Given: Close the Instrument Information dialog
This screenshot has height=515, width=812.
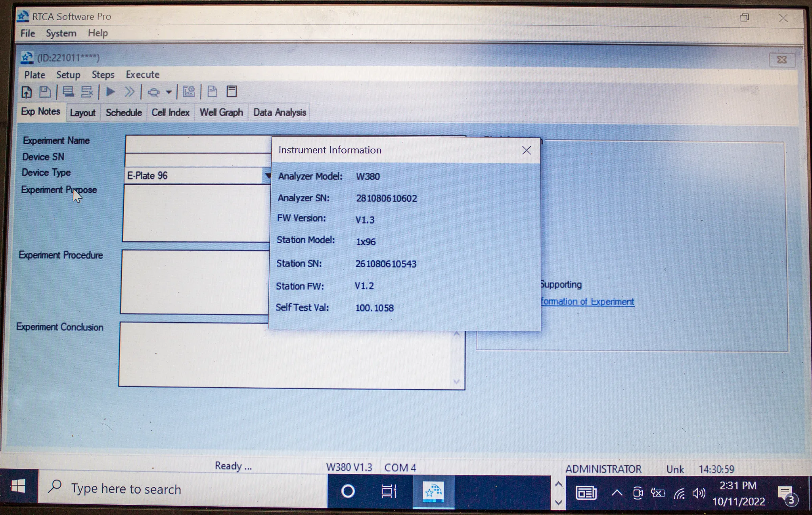Looking at the screenshot, I should pyautogui.click(x=526, y=150).
